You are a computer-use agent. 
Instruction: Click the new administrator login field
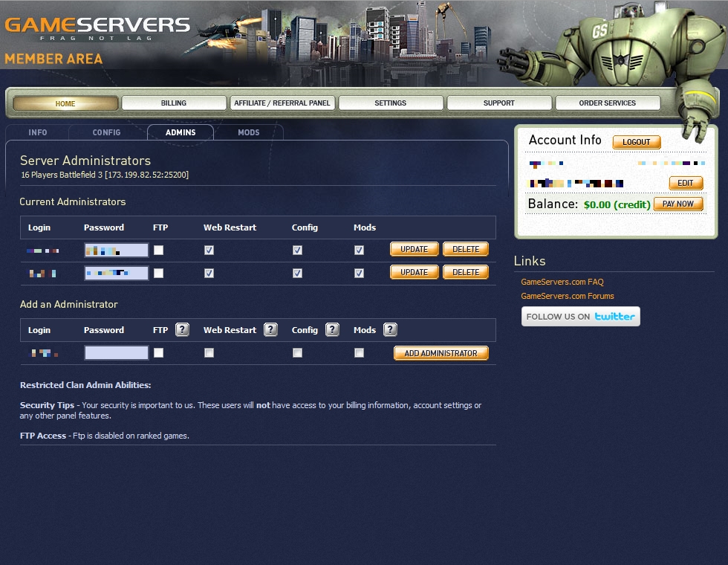pos(45,354)
